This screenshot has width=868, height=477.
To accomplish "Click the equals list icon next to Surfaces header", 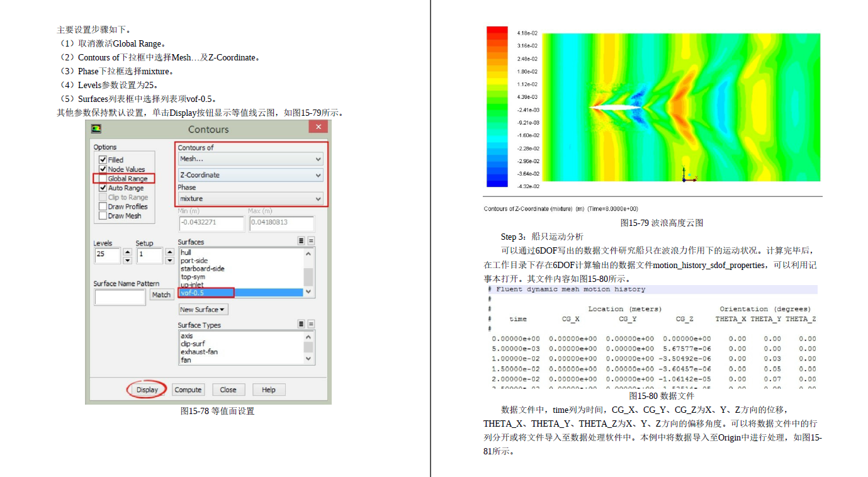I will coord(312,241).
